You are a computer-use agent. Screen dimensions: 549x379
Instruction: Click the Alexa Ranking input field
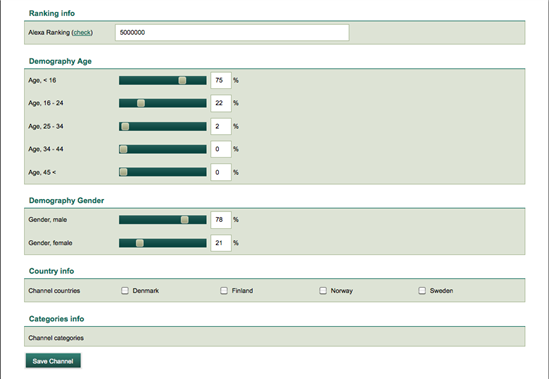tap(232, 33)
